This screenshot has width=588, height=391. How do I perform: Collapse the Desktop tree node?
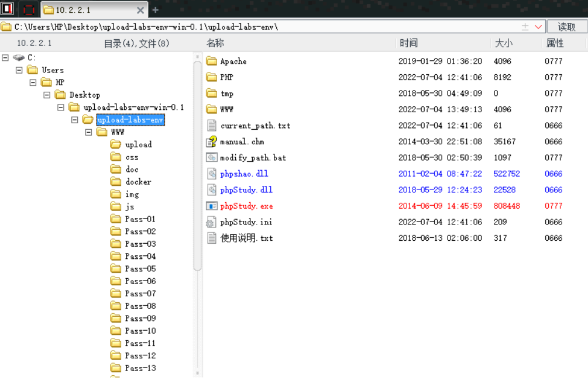(x=47, y=95)
